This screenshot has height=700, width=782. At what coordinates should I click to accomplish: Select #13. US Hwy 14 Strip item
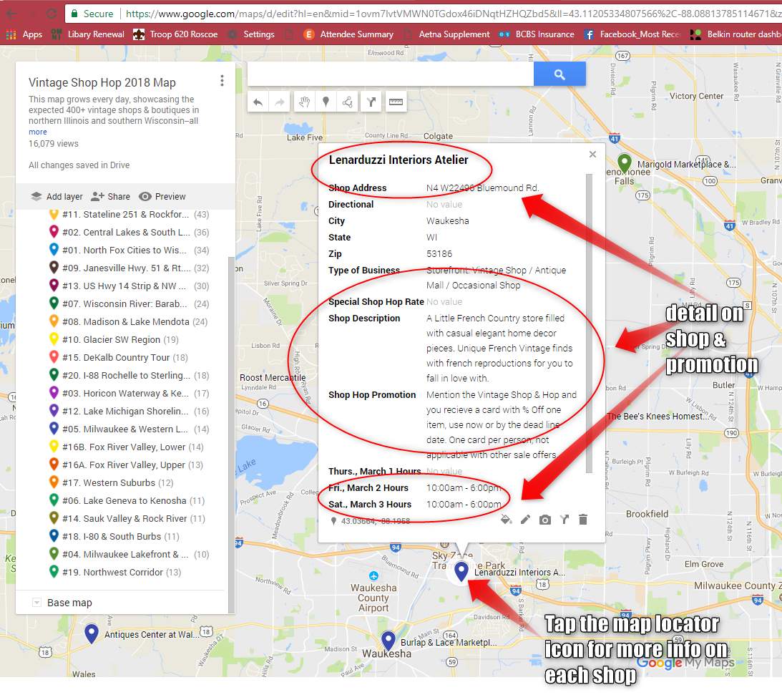[129, 286]
